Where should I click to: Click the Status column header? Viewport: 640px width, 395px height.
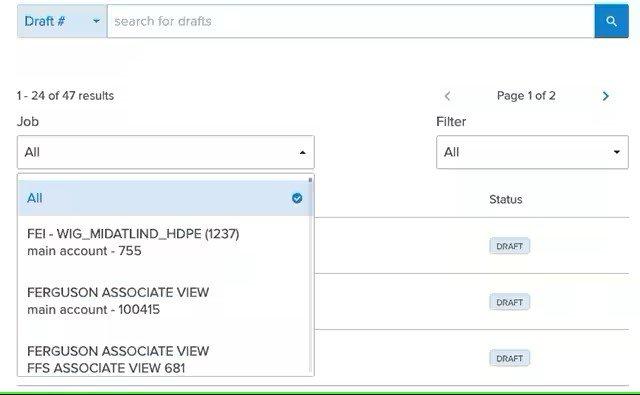(x=506, y=200)
